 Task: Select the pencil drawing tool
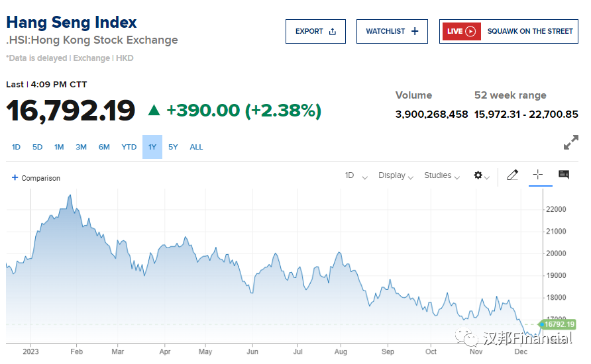[512, 175]
